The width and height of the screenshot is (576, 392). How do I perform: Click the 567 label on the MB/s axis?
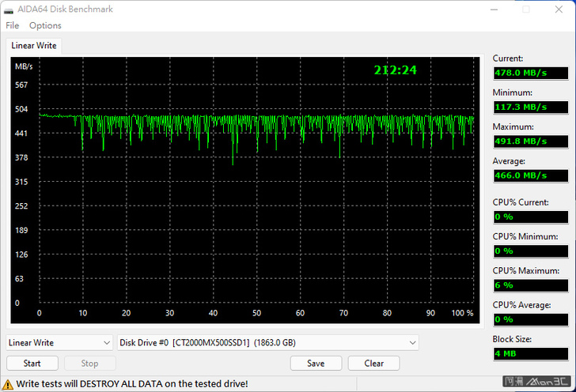[x=21, y=85]
